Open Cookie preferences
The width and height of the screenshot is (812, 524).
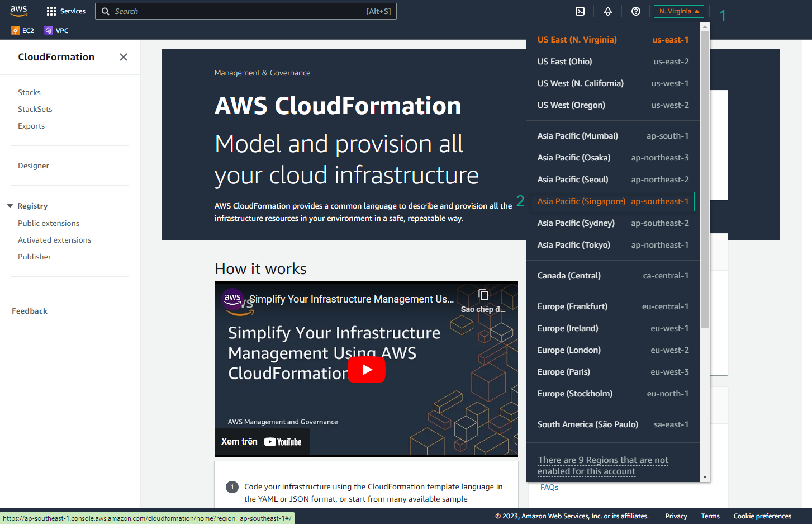[x=762, y=516]
